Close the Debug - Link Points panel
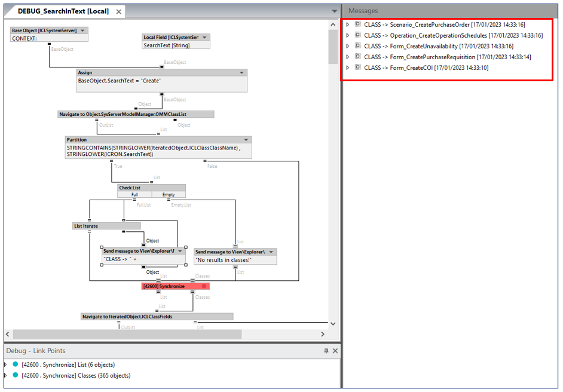The image size is (563, 392). click(335, 351)
